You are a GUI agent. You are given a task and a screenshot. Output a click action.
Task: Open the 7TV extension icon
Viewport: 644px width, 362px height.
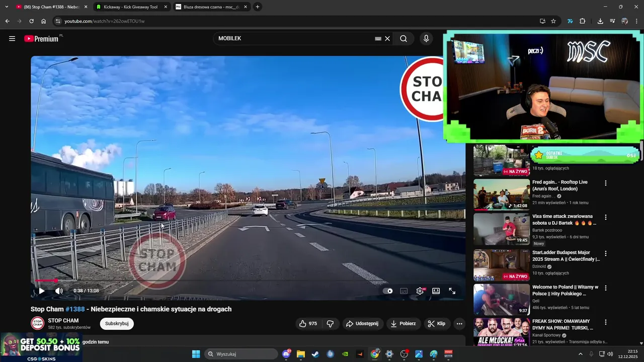click(570, 21)
